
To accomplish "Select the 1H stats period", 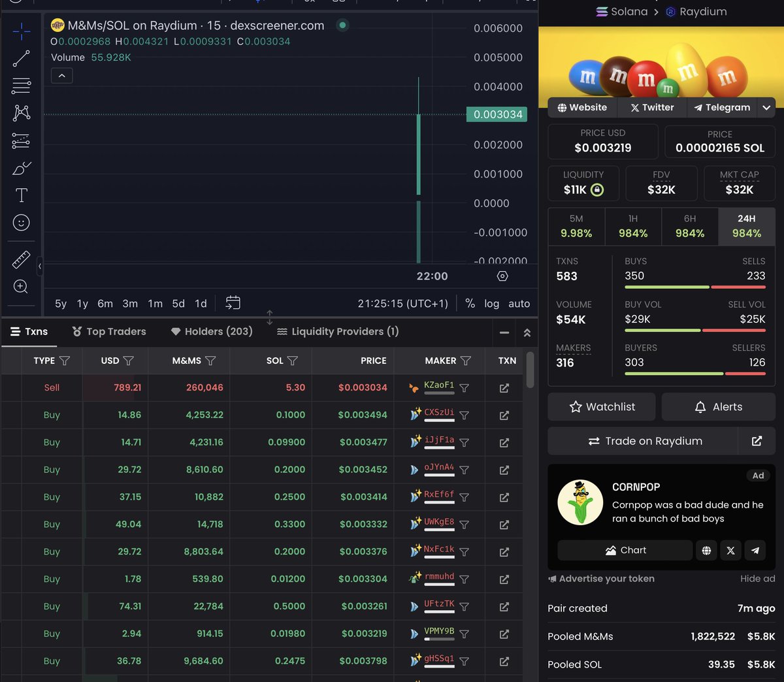I will (x=633, y=226).
